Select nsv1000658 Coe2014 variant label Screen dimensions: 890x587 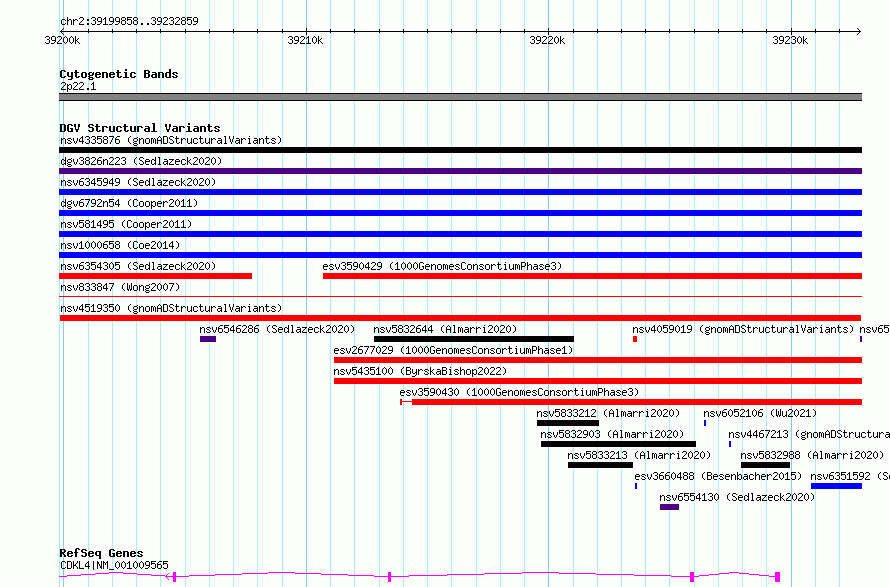coord(120,245)
